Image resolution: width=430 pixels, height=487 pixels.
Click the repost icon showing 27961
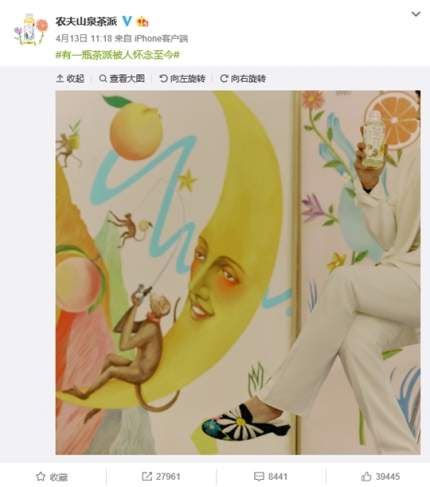coord(147,476)
